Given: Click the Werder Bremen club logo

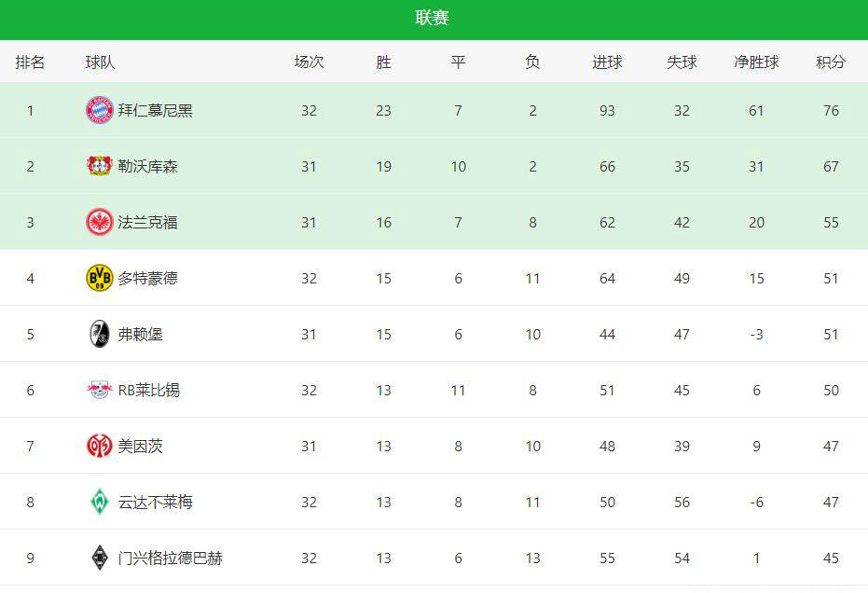Looking at the screenshot, I should pos(99,502).
